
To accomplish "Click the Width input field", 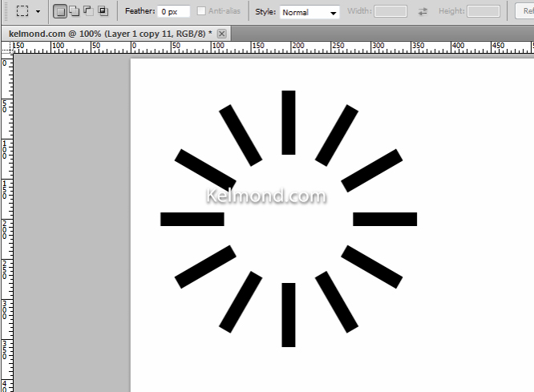I will click(x=390, y=11).
